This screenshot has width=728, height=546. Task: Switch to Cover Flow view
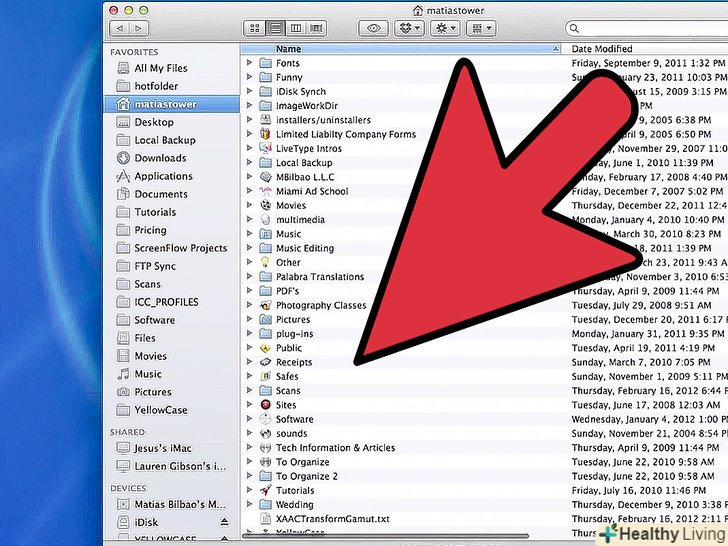tap(315, 29)
